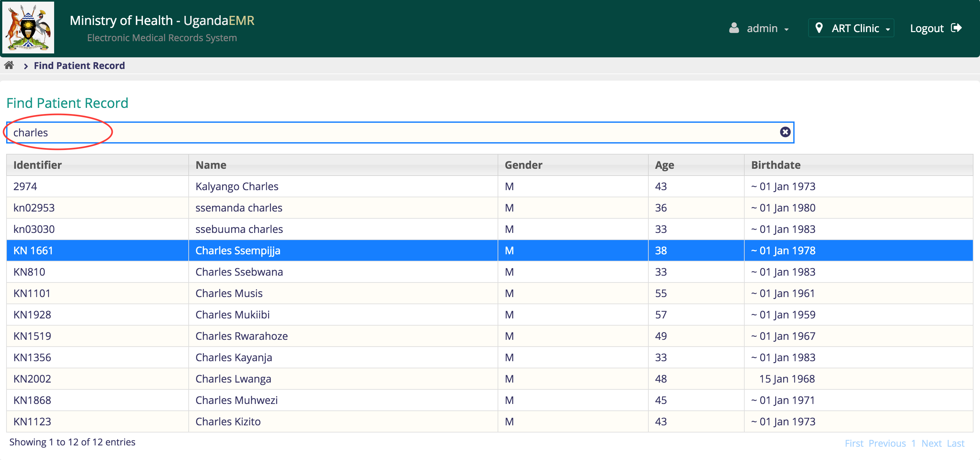Go to Previous page of results
The width and height of the screenshot is (980, 460).
(x=887, y=443)
